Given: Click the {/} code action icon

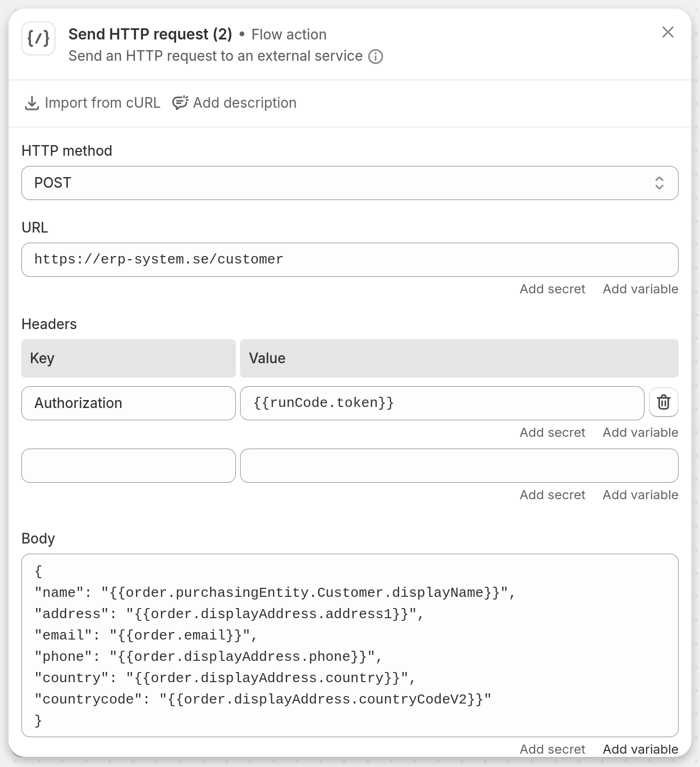Looking at the screenshot, I should [38, 38].
